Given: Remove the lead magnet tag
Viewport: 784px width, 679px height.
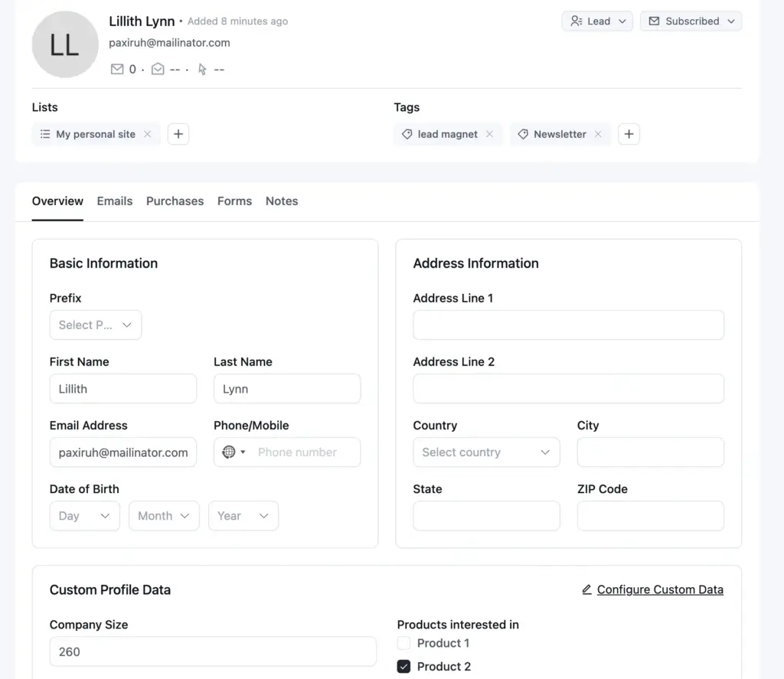Looking at the screenshot, I should [x=489, y=134].
